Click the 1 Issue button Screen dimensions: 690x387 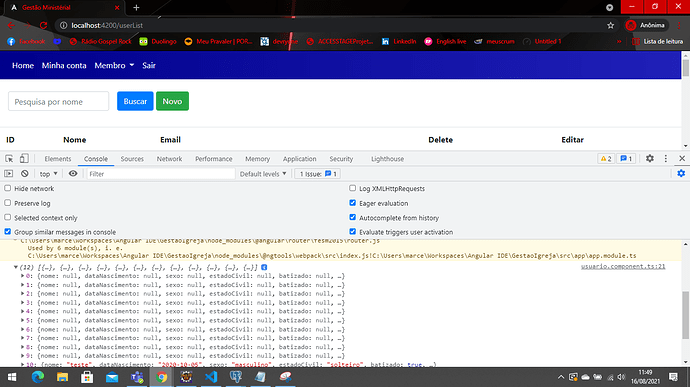tap(318, 174)
